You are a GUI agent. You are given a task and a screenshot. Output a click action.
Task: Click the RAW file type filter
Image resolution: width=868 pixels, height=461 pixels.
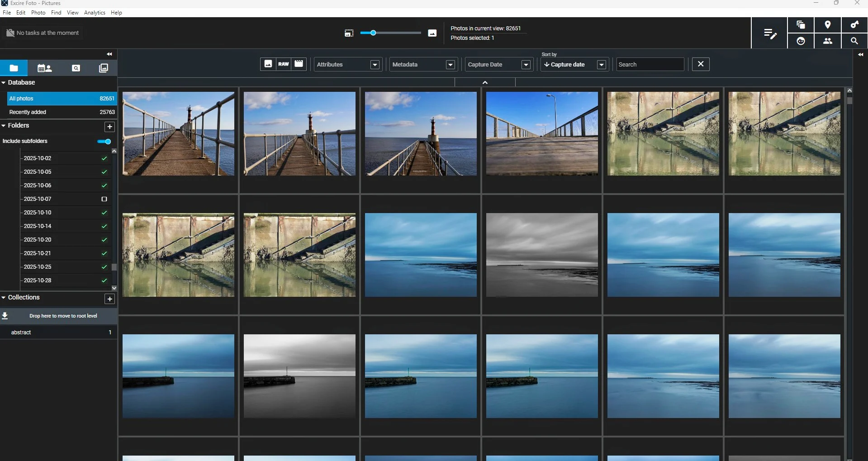pyautogui.click(x=283, y=64)
